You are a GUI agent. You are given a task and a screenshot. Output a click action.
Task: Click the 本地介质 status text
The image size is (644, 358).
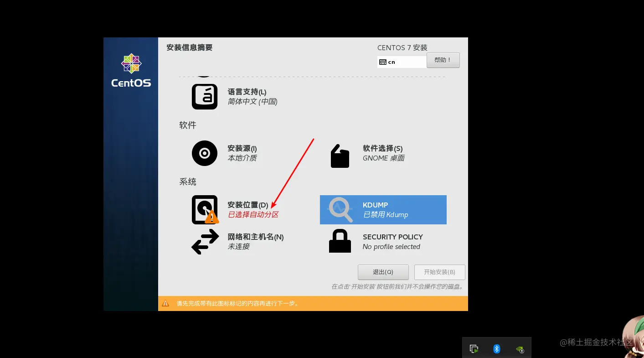coord(242,158)
